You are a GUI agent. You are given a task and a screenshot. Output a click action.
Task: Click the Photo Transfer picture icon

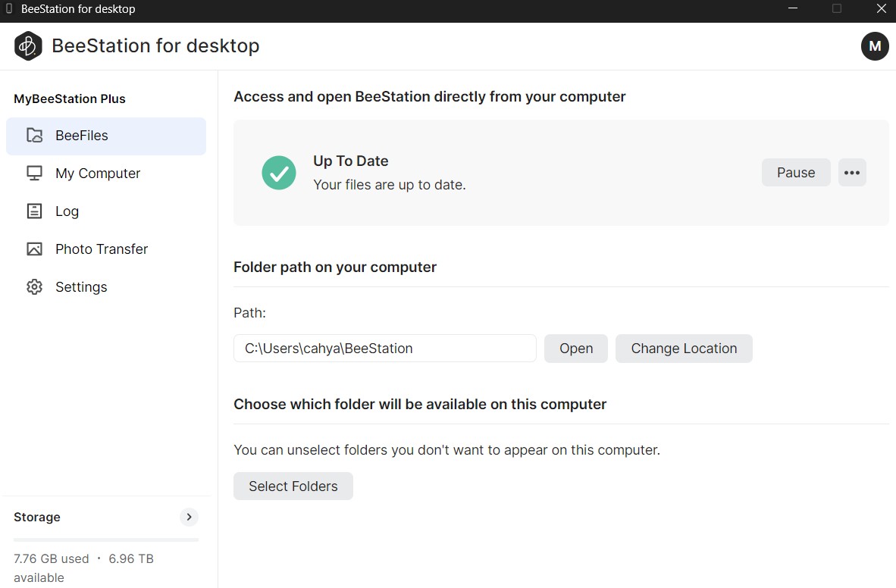pos(34,249)
